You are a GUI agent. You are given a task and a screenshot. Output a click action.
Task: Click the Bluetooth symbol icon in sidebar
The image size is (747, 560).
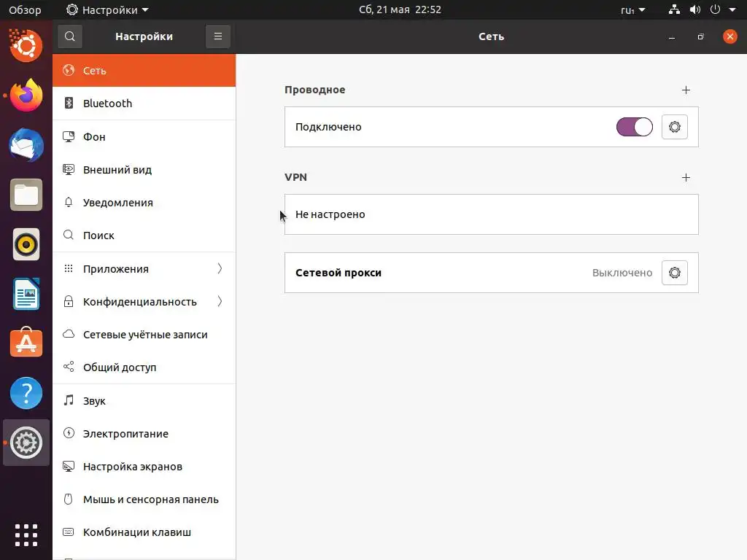pyautogui.click(x=69, y=103)
